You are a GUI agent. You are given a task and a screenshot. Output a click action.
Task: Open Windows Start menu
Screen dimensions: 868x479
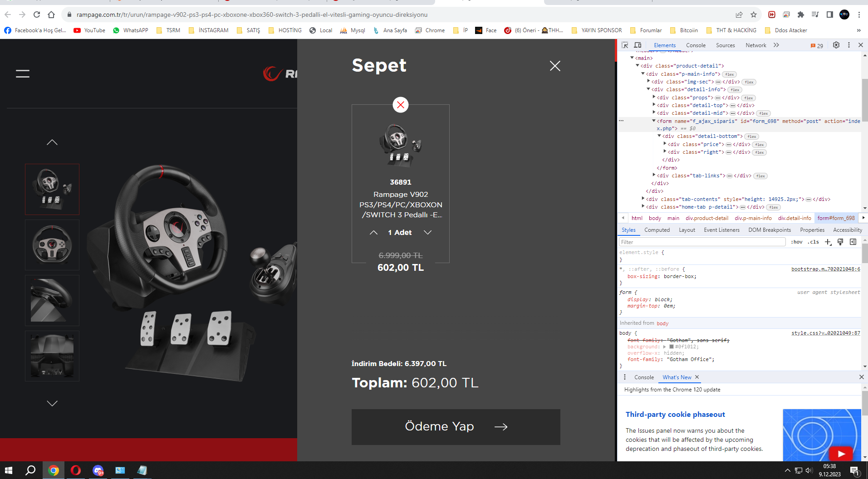9,470
